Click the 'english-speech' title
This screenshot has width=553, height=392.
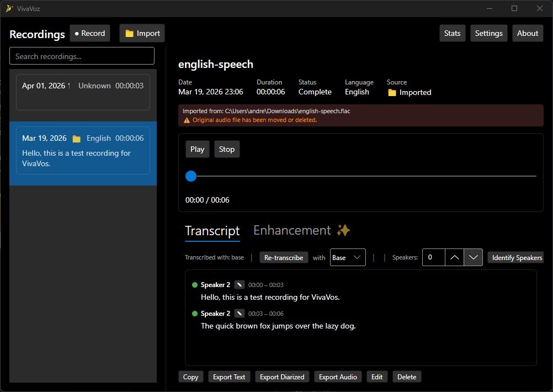215,64
